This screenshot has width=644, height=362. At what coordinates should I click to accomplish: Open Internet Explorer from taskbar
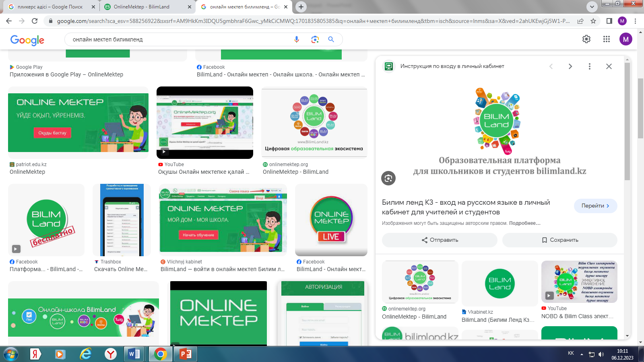85,354
